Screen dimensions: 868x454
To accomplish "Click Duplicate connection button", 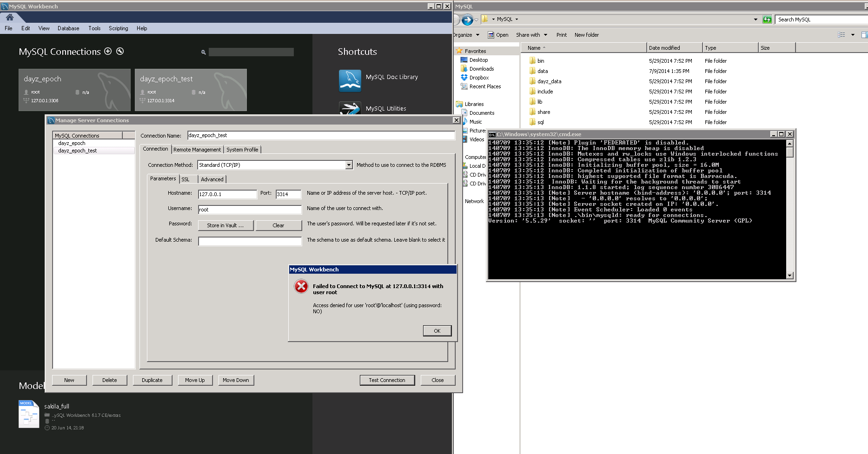I will tap(152, 380).
